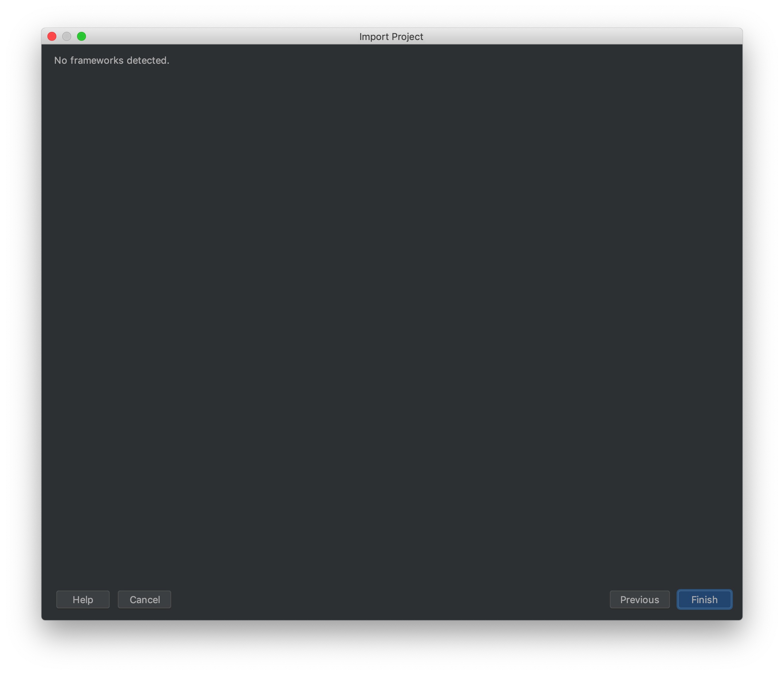Dismiss the dialog with the red circle
Image resolution: width=784 pixels, height=675 pixels.
point(52,36)
